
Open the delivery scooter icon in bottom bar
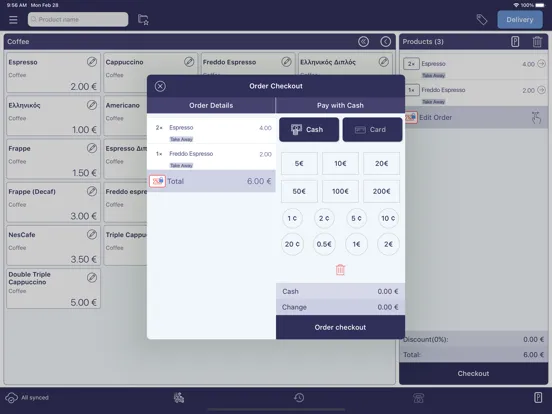179,398
